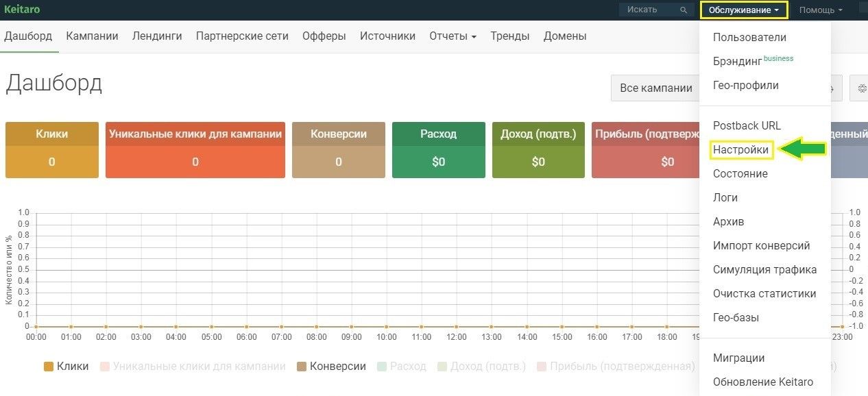Click the Уникальные клики для кампании card
Image resolution: width=868 pixels, height=396 pixels.
(195, 150)
